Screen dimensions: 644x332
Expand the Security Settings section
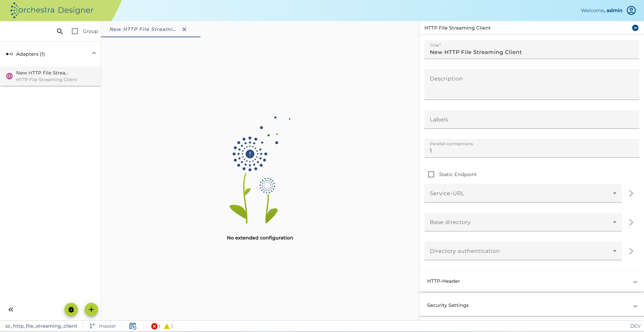(532, 306)
